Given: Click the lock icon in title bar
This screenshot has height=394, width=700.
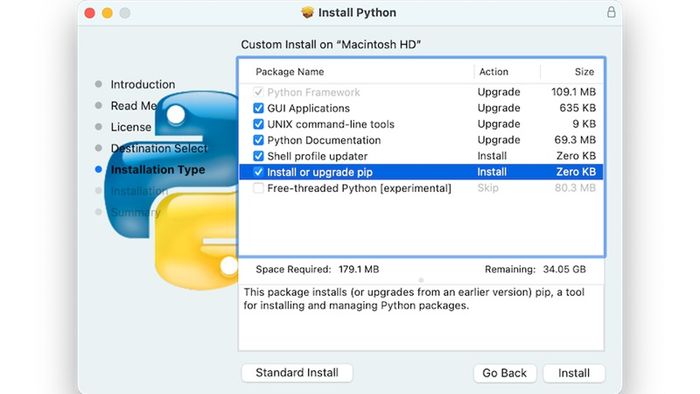Looking at the screenshot, I should [611, 12].
